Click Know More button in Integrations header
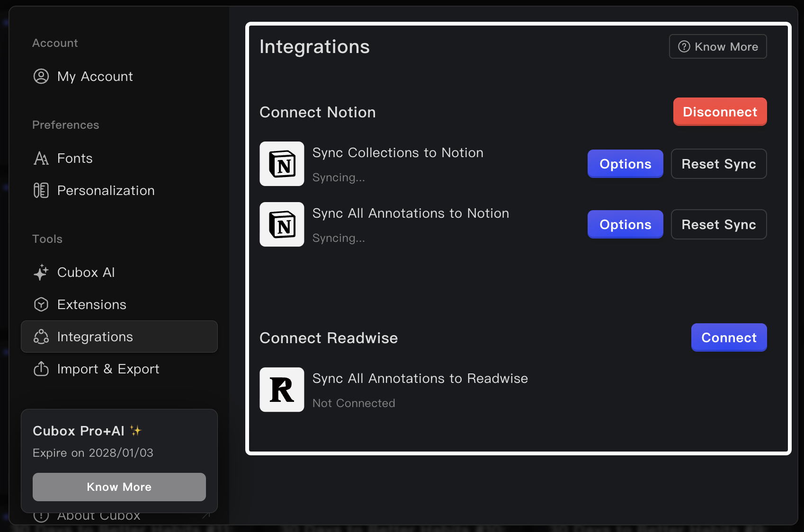Screen dimensions: 804x532 click(x=718, y=46)
